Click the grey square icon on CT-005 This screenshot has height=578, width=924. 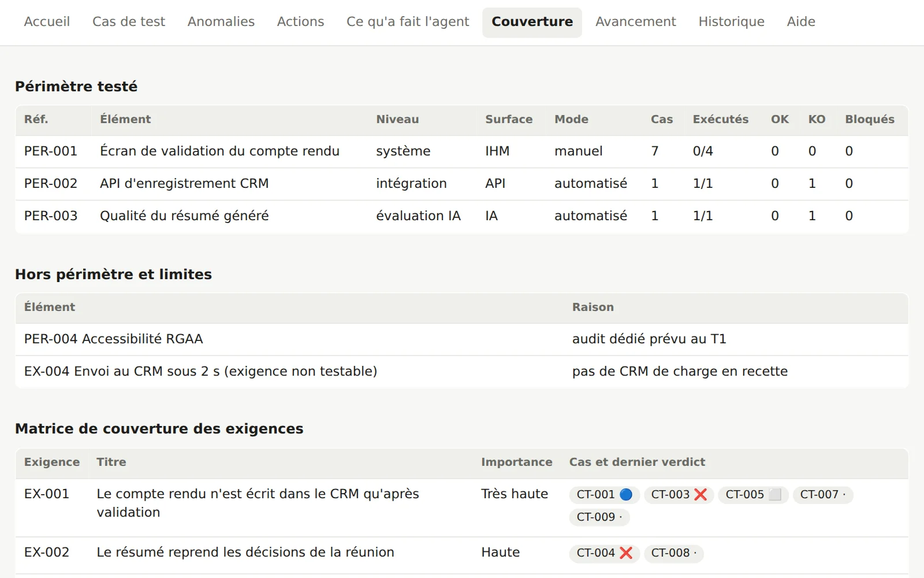click(x=775, y=495)
